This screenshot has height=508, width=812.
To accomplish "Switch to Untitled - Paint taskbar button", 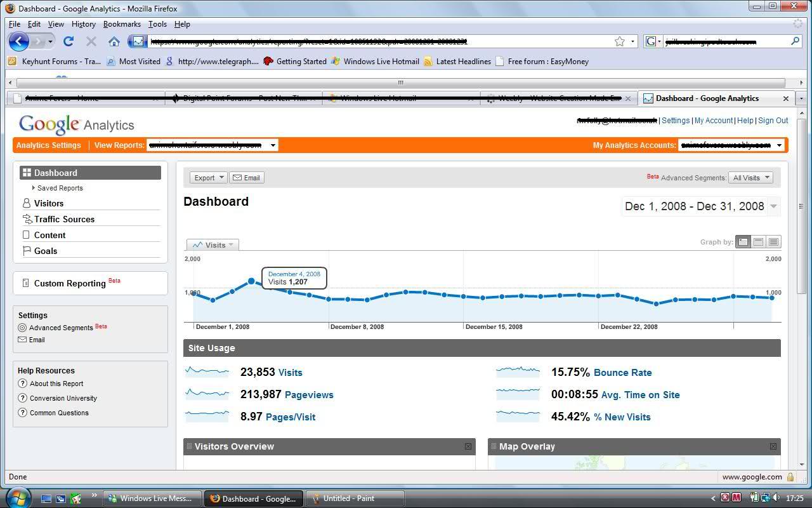I will 356,498.
